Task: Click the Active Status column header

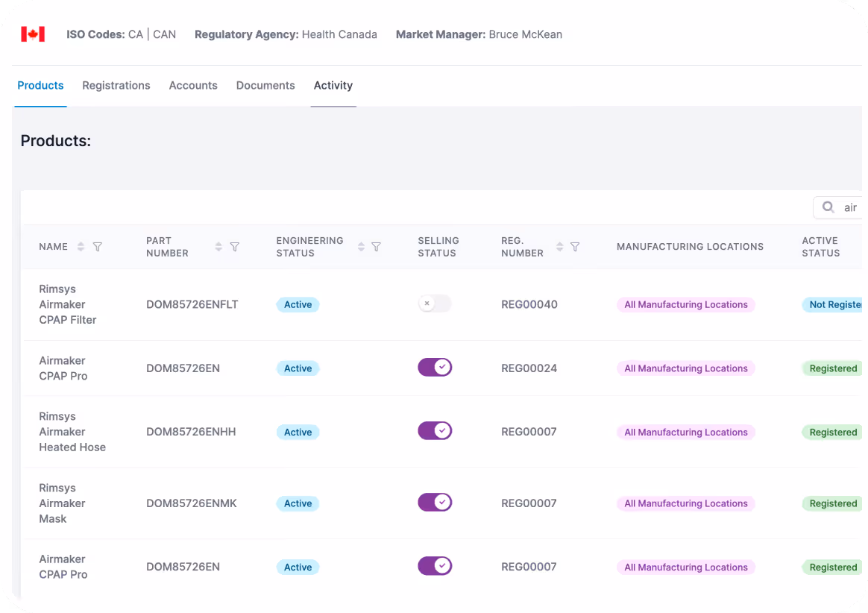Action: (x=821, y=247)
